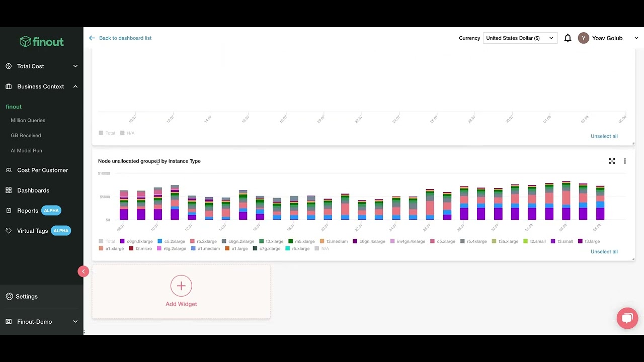Screen dimensions: 644x362
Task: Expand Node unallocated widget to fullscreen
Action: pos(612,161)
